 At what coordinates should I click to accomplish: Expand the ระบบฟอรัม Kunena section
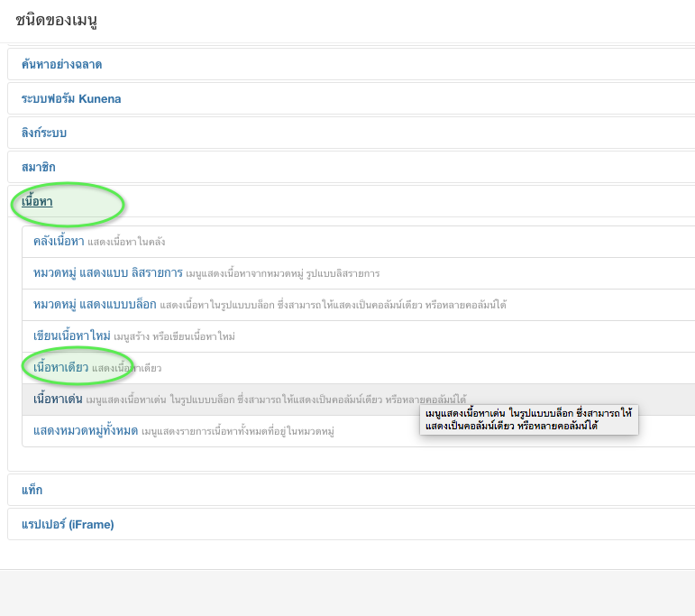coord(71,98)
